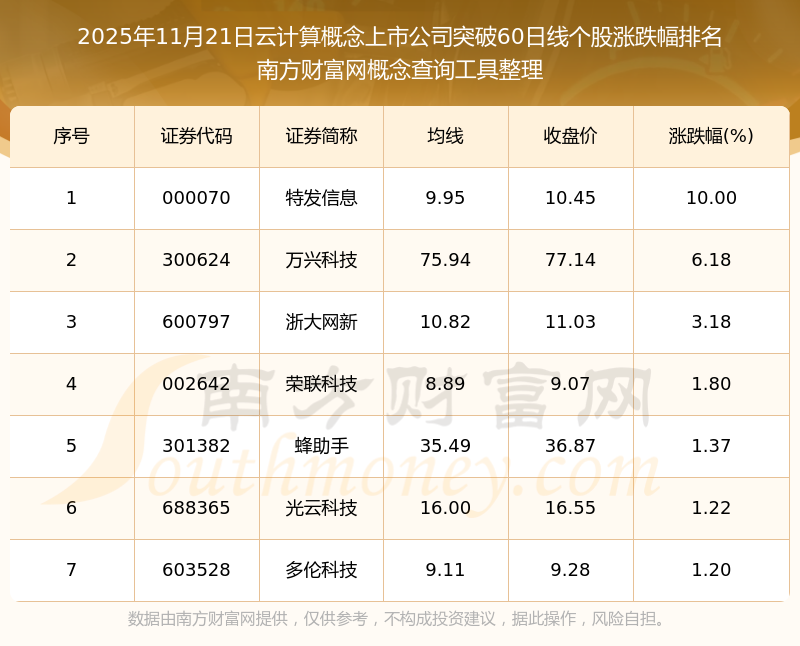Select stock code 688365
800x646 pixels.
(196, 508)
